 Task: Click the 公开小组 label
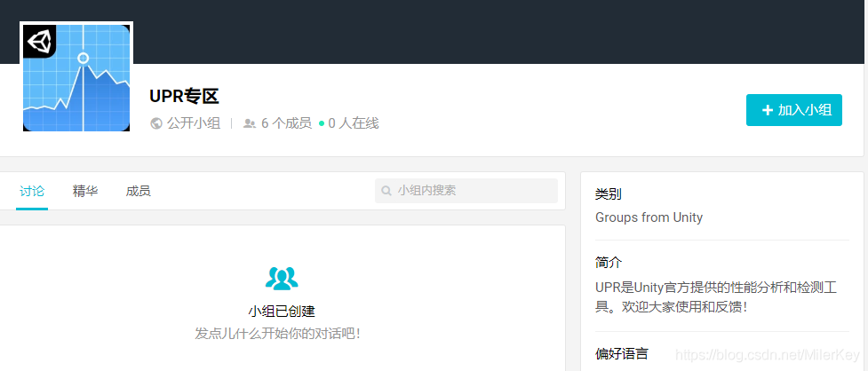[194, 123]
